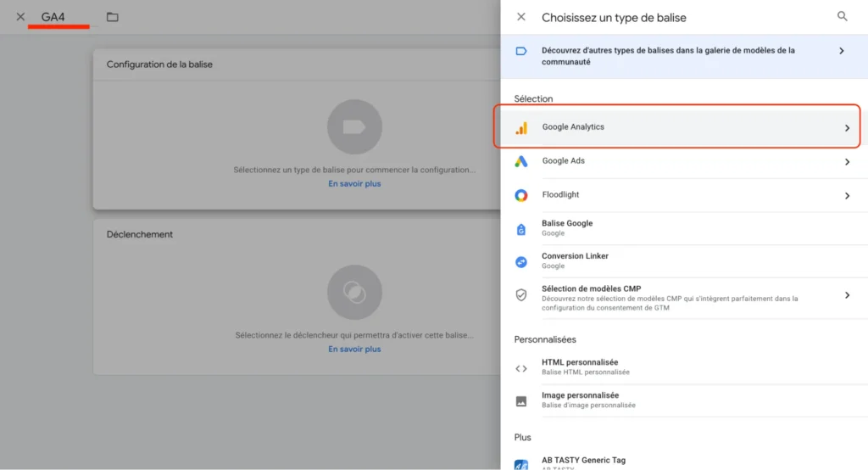The width and height of the screenshot is (868, 470).
Task: Select the AB TASTY Generic Tag
Action: [x=684, y=462]
